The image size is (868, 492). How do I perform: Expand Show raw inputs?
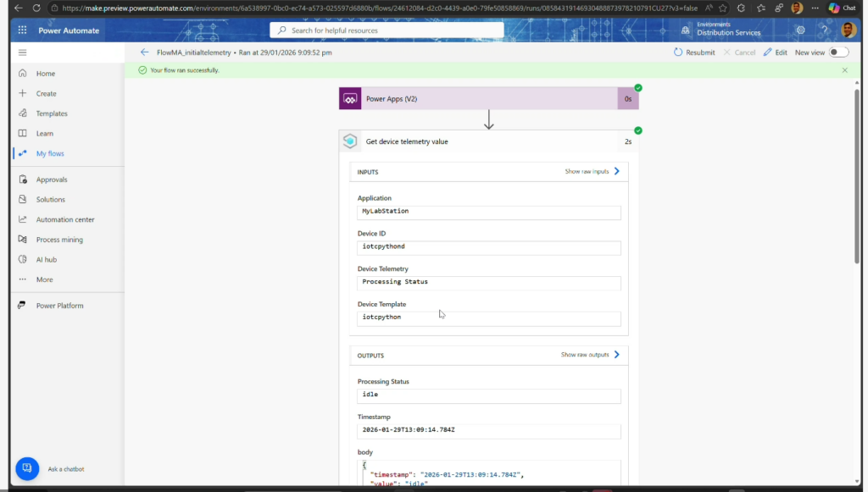click(x=593, y=171)
